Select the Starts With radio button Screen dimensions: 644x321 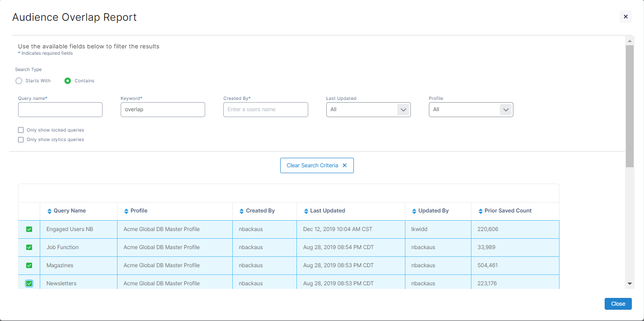(19, 81)
